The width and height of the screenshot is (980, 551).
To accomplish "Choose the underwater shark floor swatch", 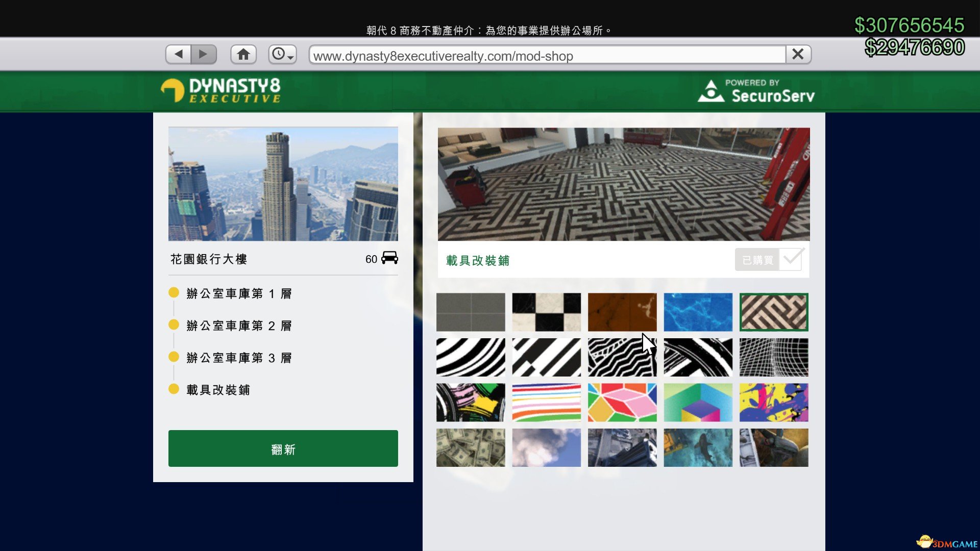I will pyautogui.click(x=698, y=447).
